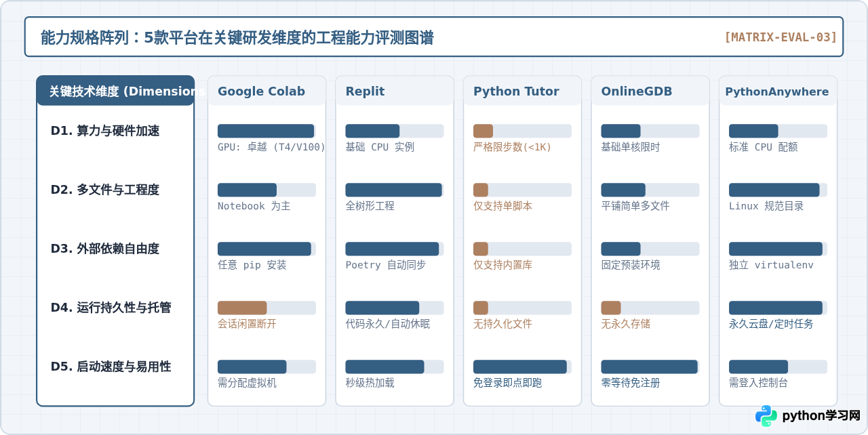
Task: Click the text 需登入控制台
Action: point(759,383)
